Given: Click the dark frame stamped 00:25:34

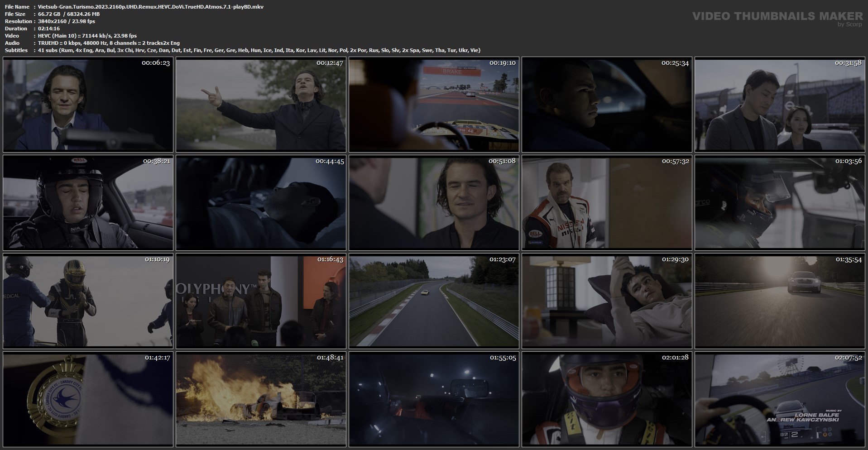Looking at the screenshot, I should [x=607, y=105].
